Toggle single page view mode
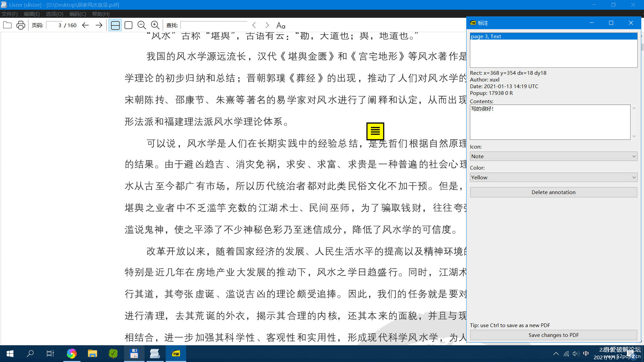This screenshot has width=644, height=362. tap(128, 25)
